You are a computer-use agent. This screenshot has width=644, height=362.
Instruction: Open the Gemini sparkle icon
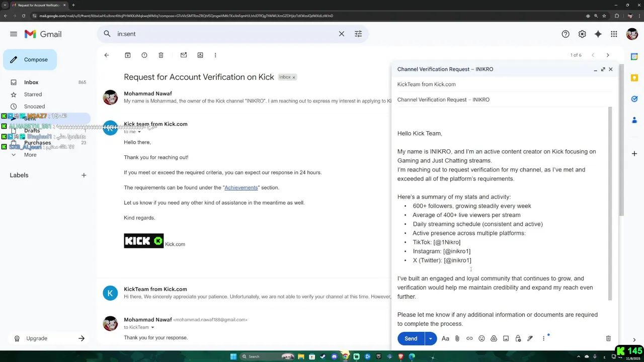tap(598, 34)
